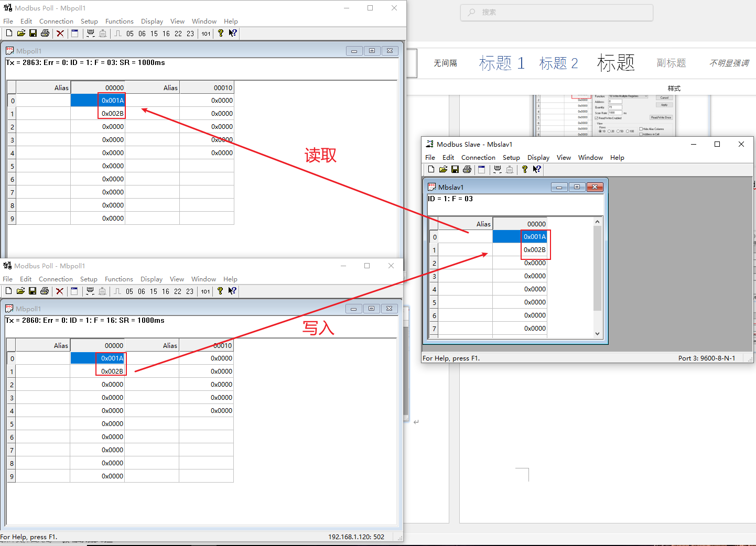Click Alias column header in Mbslav1 table
Viewport: 756px width, 546px height.
point(466,224)
